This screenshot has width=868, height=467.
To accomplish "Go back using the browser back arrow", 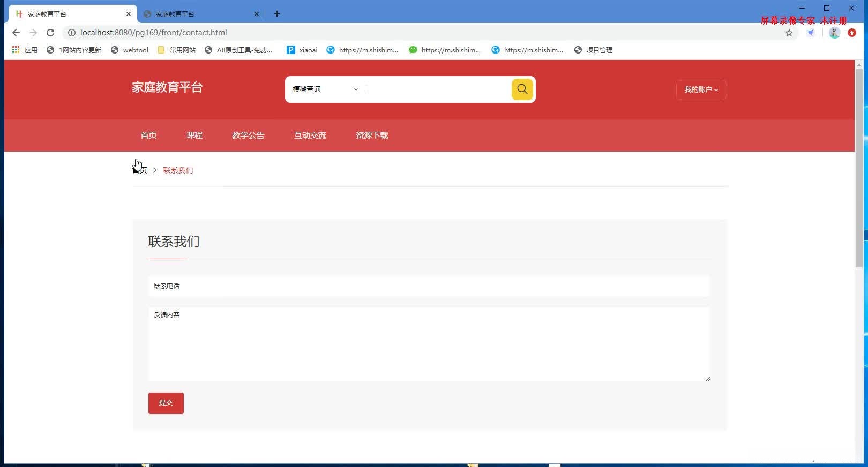I will [16, 33].
